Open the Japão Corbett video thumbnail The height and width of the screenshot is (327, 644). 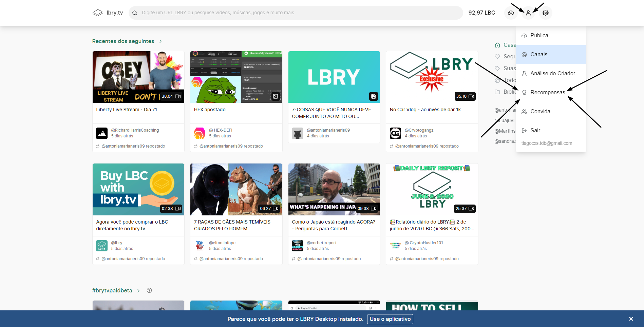click(x=334, y=190)
